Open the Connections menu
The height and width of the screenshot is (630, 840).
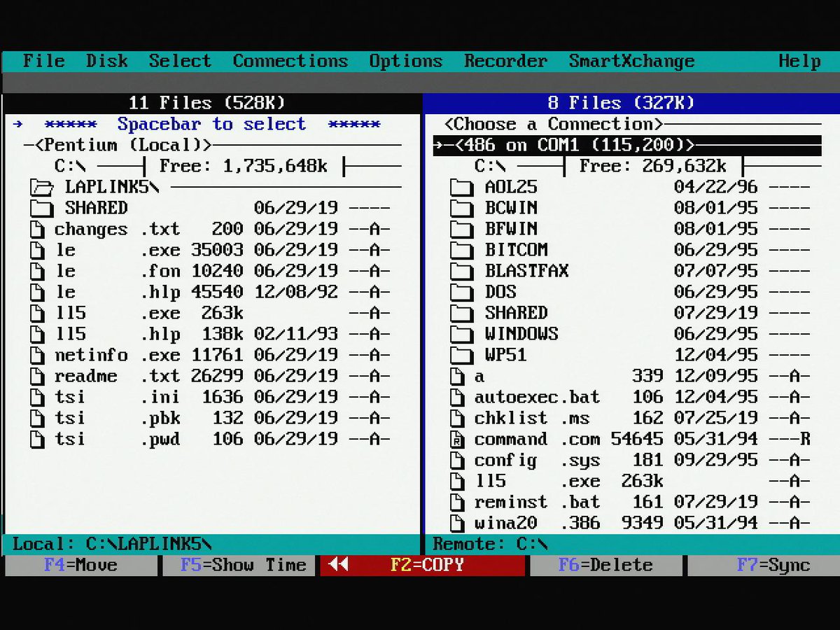click(x=290, y=61)
